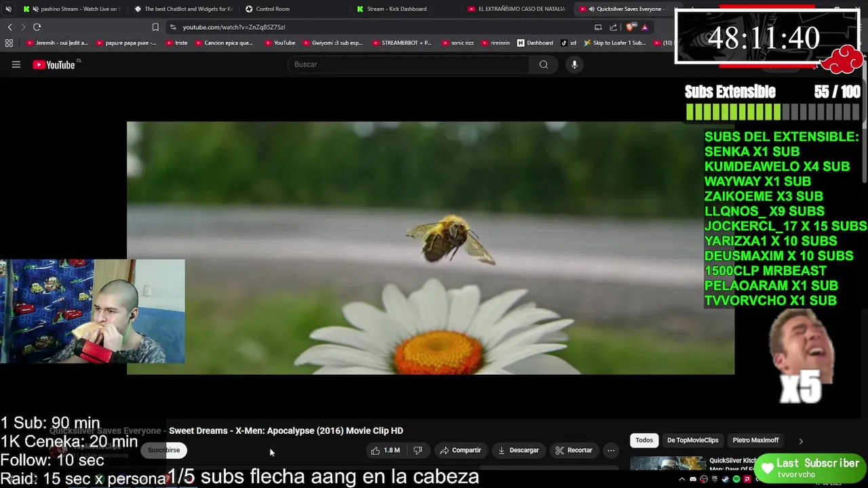Screen dimensions: 868x488
Task: Select De TopMovieClips filter chip
Action: tap(692, 441)
